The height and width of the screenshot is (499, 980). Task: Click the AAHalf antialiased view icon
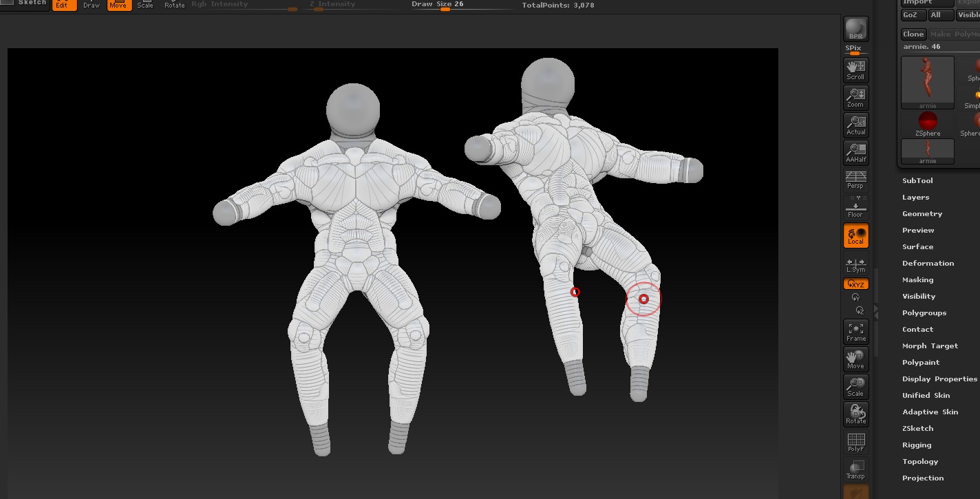coord(855,152)
